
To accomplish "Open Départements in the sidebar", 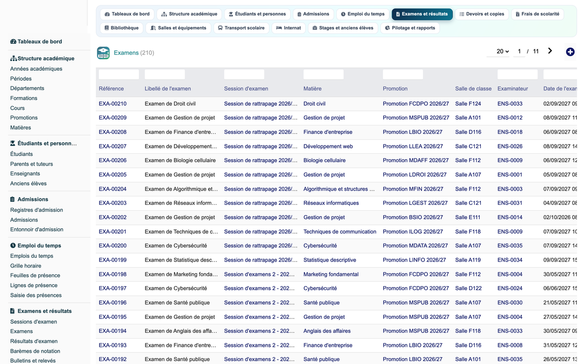I will [x=27, y=89].
